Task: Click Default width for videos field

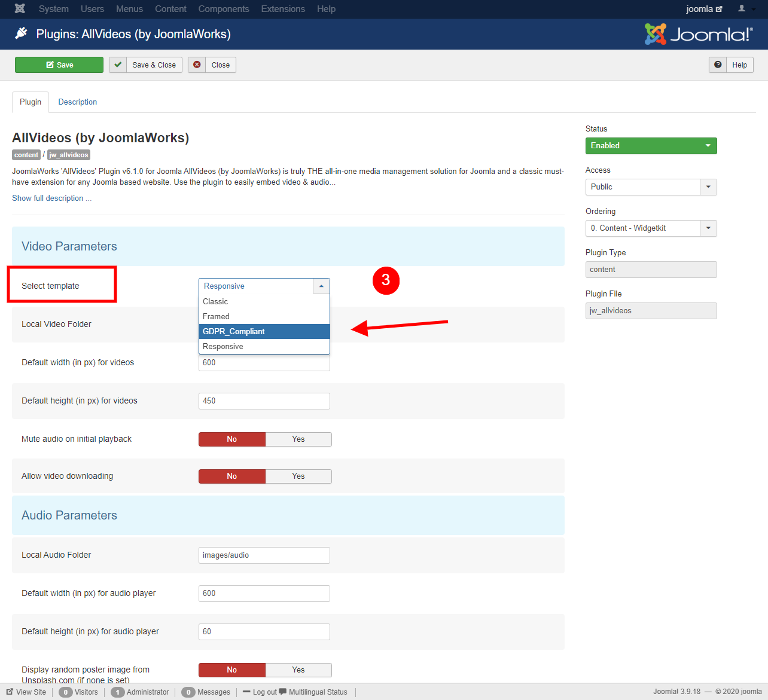Action: click(x=264, y=363)
